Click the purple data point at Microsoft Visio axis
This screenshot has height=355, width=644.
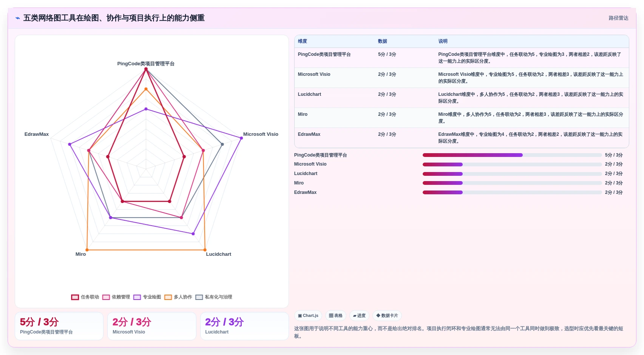pos(241,138)
